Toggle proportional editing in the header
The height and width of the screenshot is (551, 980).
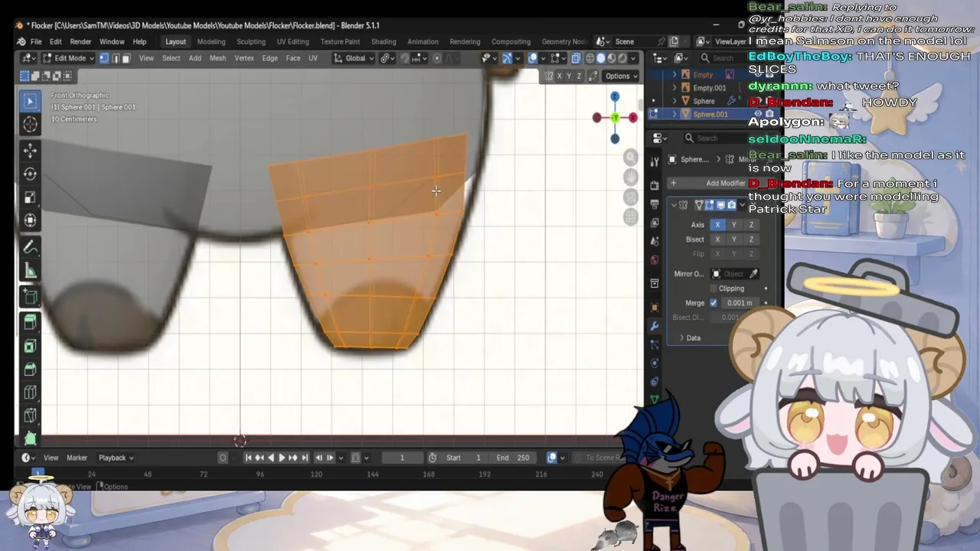(437, 58)
